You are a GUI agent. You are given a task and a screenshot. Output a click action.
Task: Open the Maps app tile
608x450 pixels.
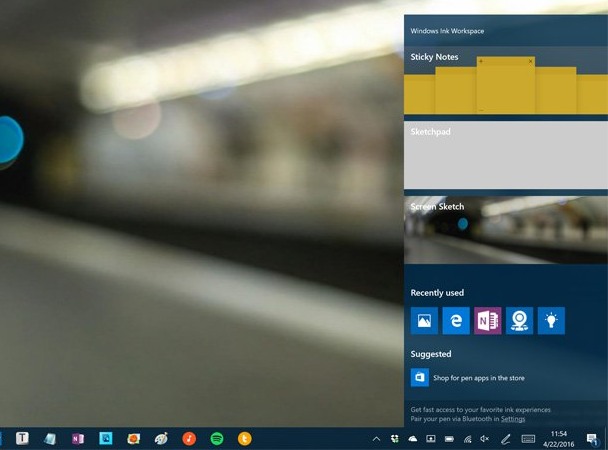(x=520, y=320)
